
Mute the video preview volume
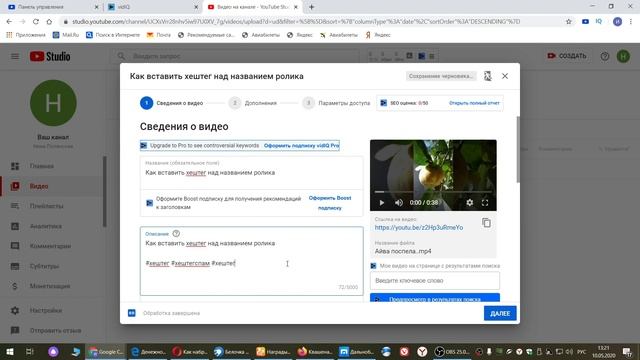pos(399,202)
